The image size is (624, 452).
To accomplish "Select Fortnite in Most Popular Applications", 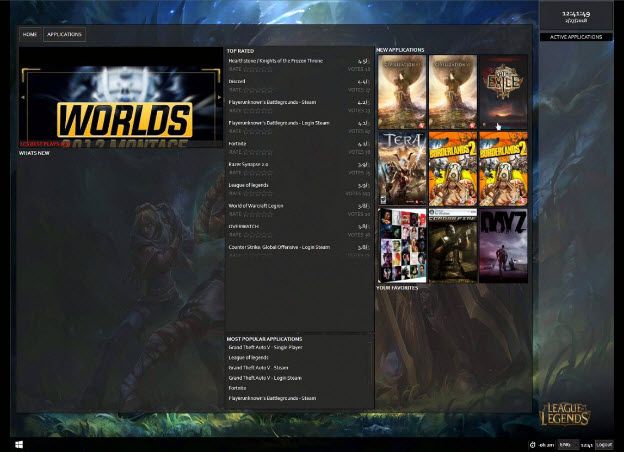I will [237, 388].
